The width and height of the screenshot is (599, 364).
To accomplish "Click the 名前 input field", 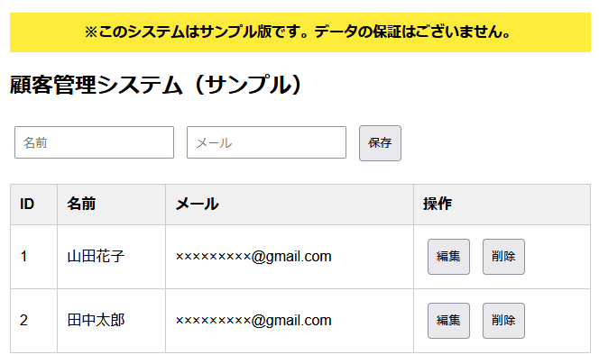I will point(94,142).
